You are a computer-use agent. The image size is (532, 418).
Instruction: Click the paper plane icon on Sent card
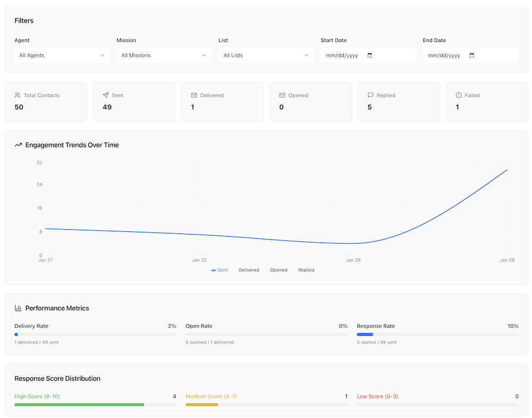click(x=105, y=95)
